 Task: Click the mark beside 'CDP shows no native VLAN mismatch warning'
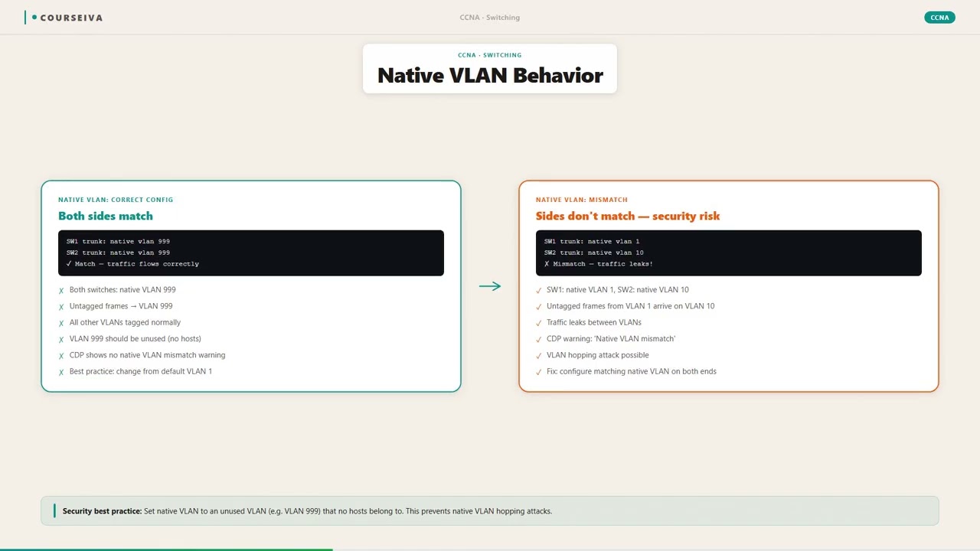(61, 356)
